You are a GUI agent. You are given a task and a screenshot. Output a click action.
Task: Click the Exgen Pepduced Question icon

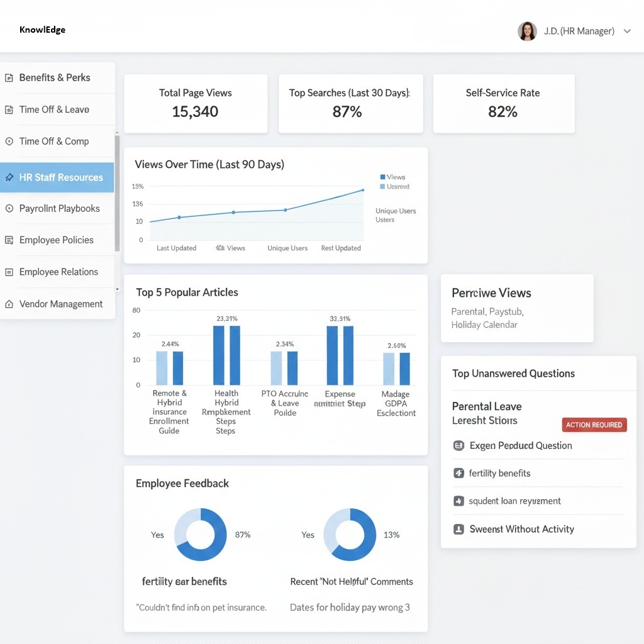458,445
